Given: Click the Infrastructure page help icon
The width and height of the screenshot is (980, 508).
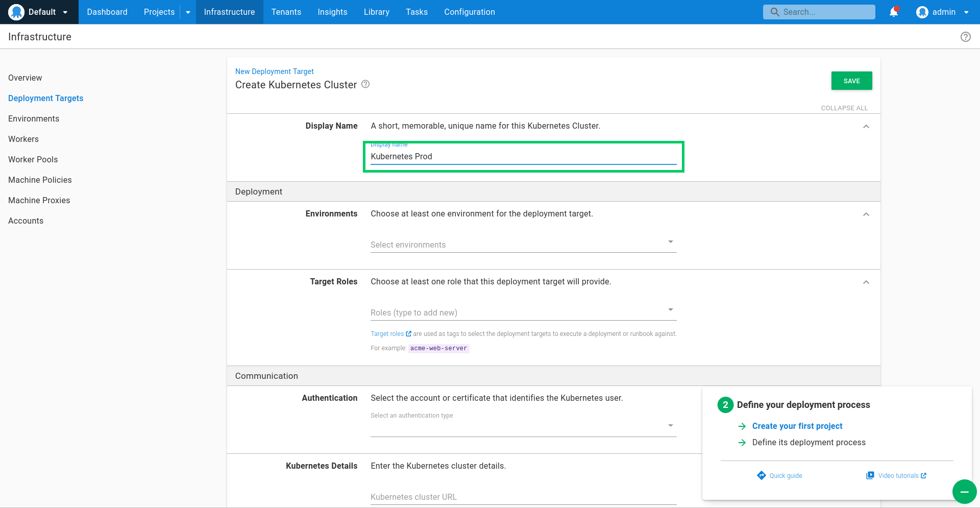Looking at the screenshot, I should [965, 37].
